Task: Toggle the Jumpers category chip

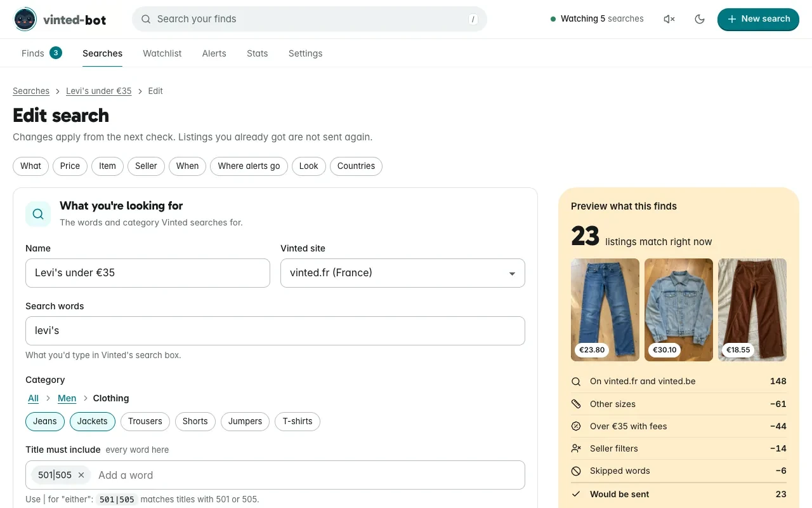Action: 246,421
